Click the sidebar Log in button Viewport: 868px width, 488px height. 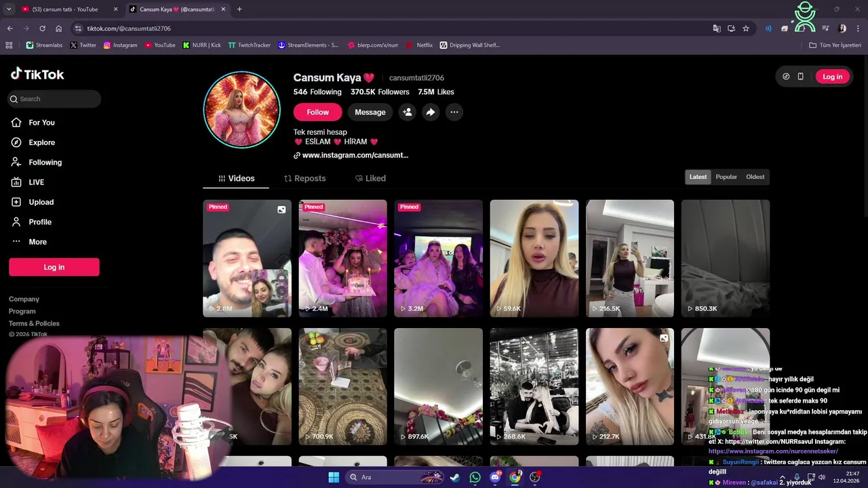click(x=54, y=267)
